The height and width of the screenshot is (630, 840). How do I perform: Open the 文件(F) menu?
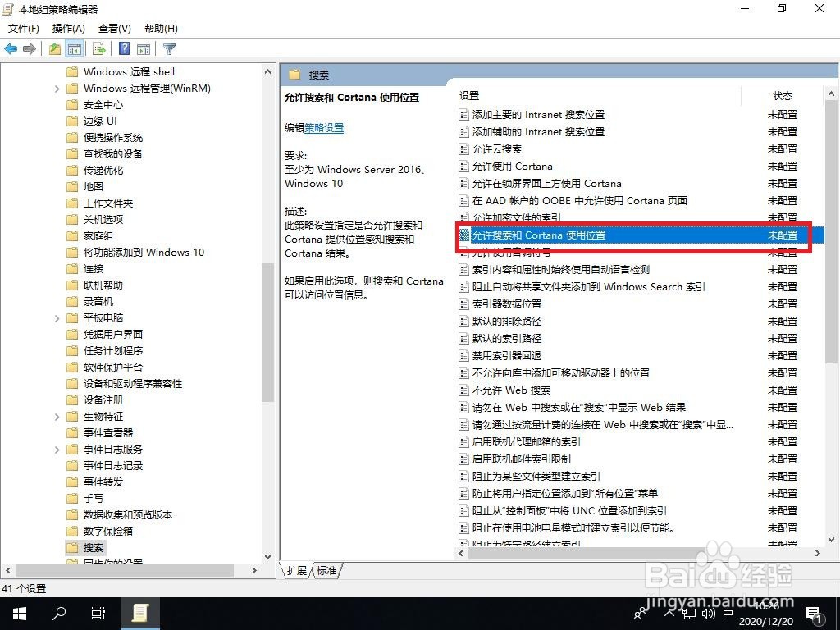click(x=24, y=29)
